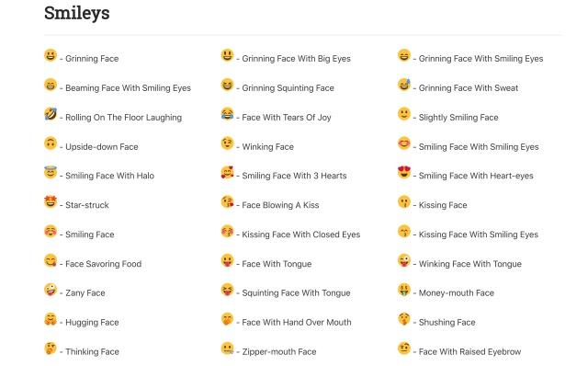This screenshot has width=588, height=366.
Task: Select the Smileys section heading
Action: tap(77, 13)
